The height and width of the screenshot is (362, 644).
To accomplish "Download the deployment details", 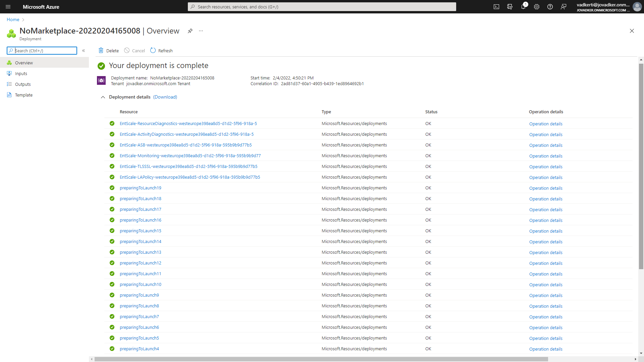I will [x=165, y=97].
